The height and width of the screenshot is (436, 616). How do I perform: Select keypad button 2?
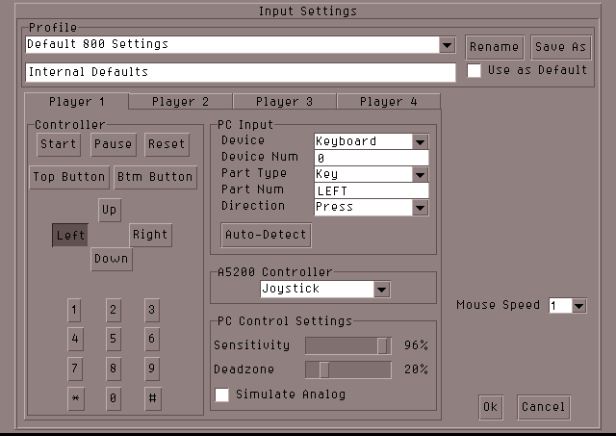pyautogui.click(x=113, y=310)
